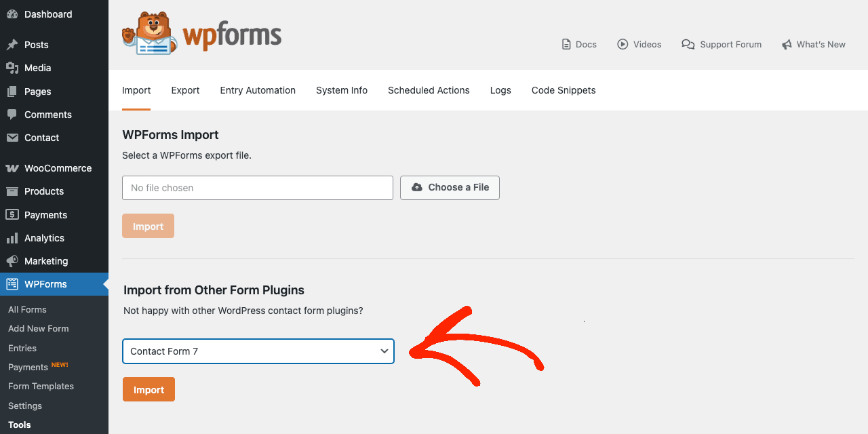Click the Analytics bar chart icon

click(x=12, y=238)
